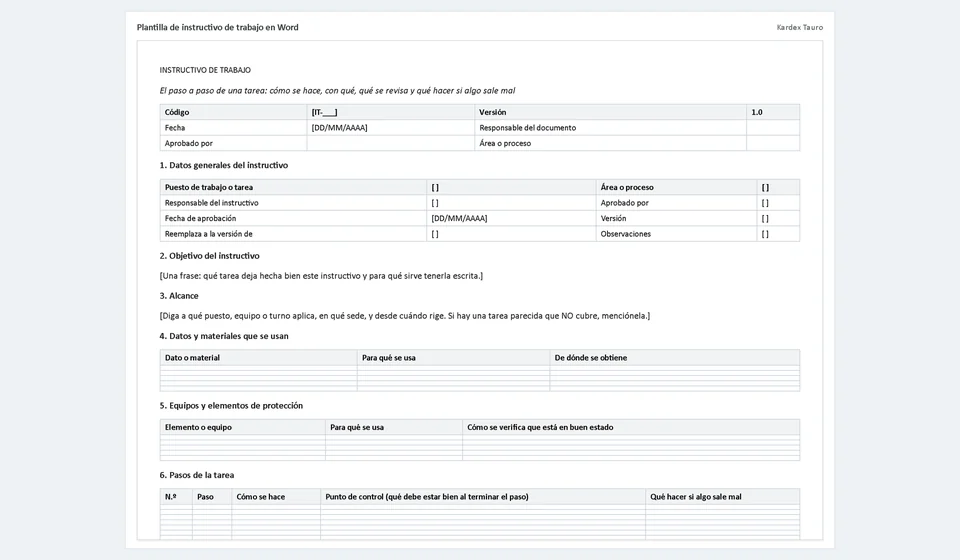960x560 pixels.
Task: Click the 'Cómo se hace' column header
Action: pyautogui.click(x=276, y=497)
